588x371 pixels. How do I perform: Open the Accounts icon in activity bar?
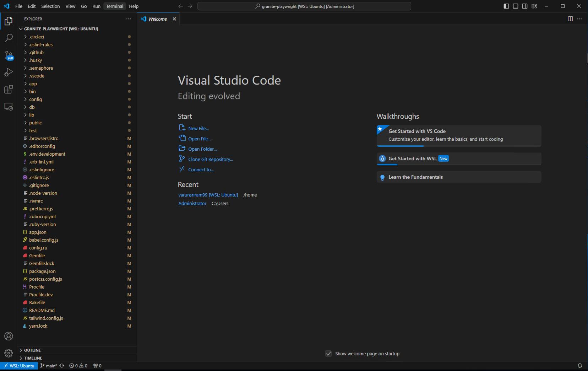point(9,336)
